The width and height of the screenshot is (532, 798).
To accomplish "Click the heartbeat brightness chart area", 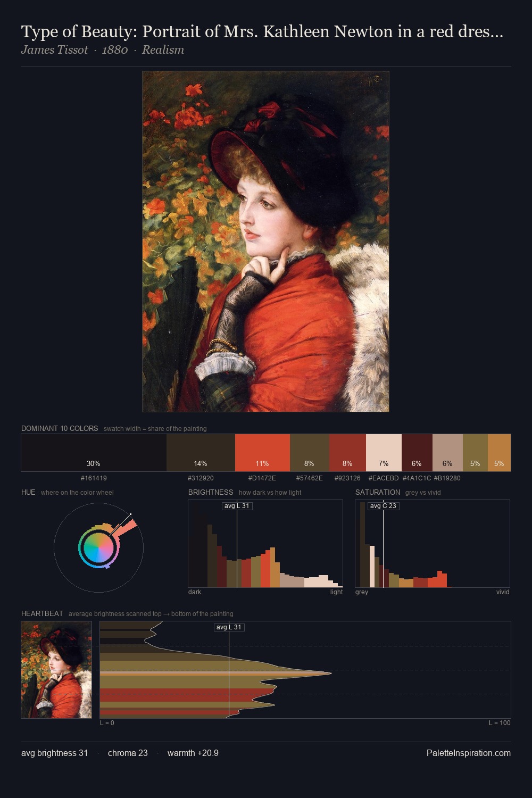I will (x=305, y=670).
